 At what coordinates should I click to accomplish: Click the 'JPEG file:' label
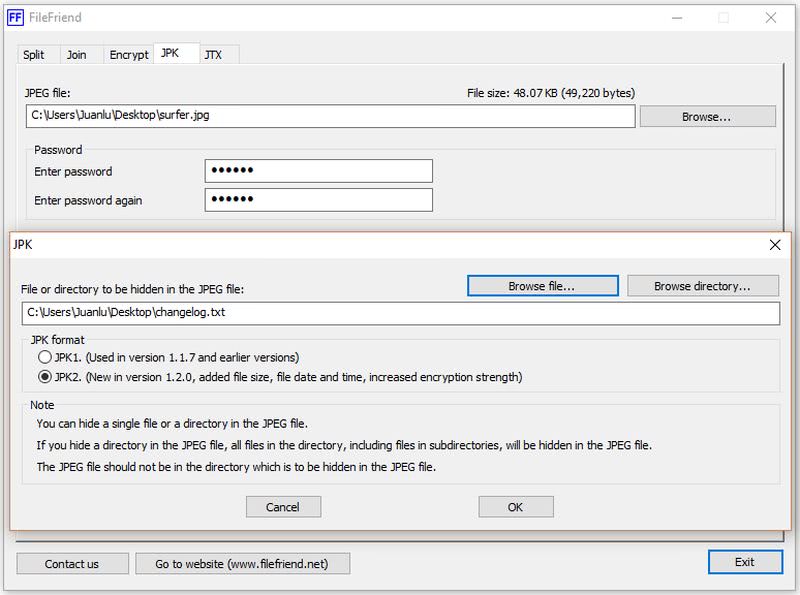tap(47, 93)
